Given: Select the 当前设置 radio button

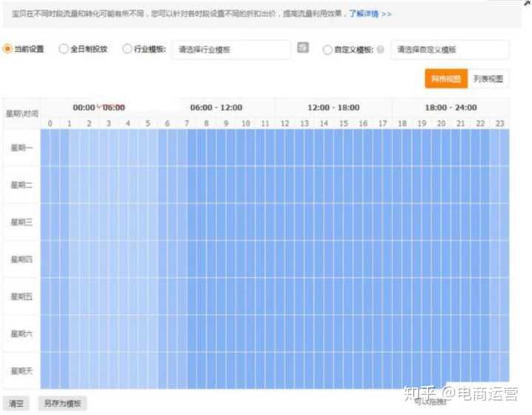Looking at the screenshot, I should coord(7,49).
